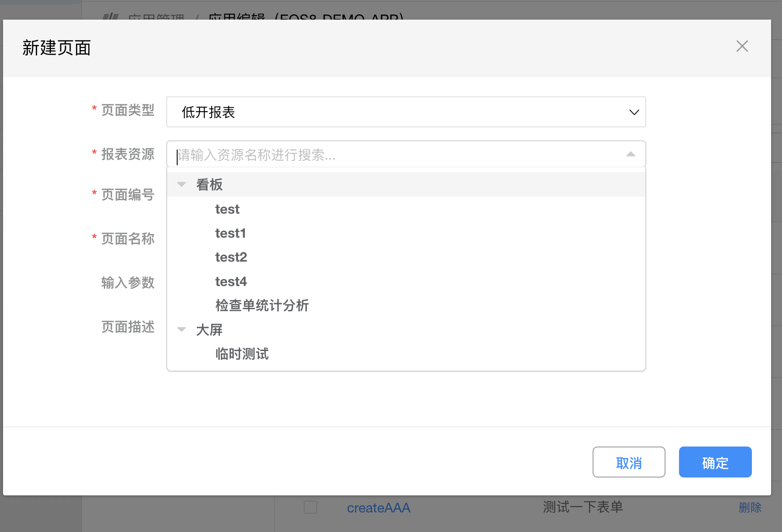Image resolution: width=782 pixels, height=532 pixels.
Task: Select test4 report resource
Action: point(231,282)
